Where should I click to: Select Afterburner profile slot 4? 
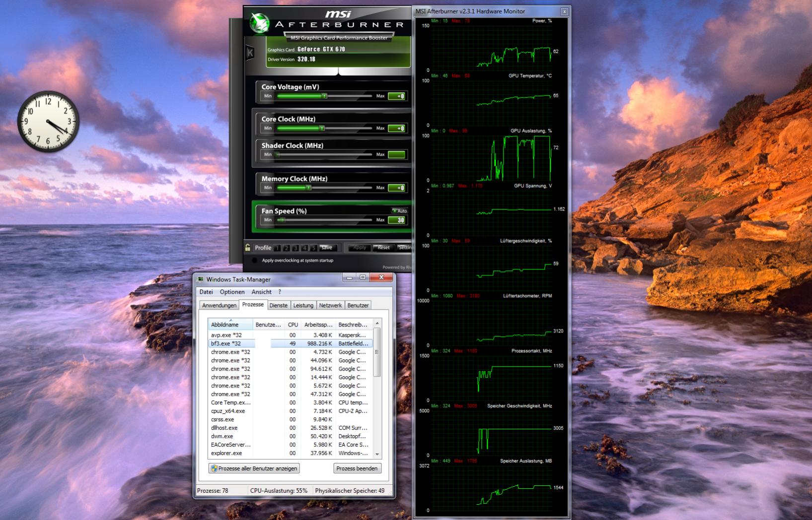pos(304,248)
